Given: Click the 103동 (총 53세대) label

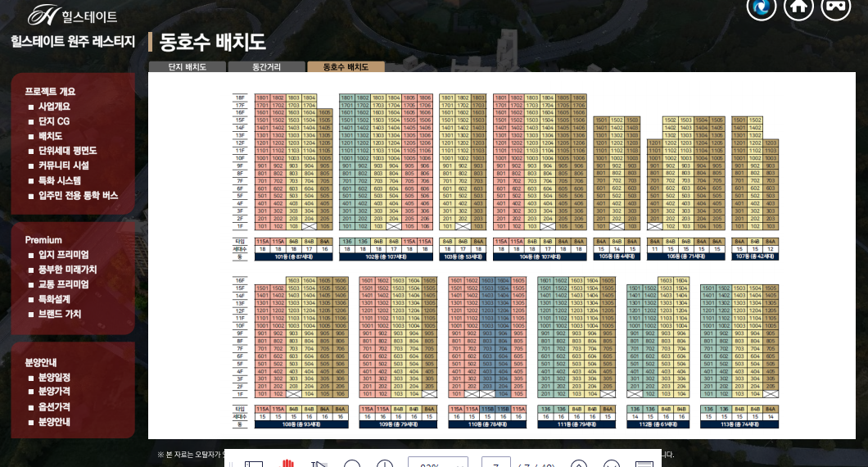Looking at the screenshot, I should click(x=463, y=257).
